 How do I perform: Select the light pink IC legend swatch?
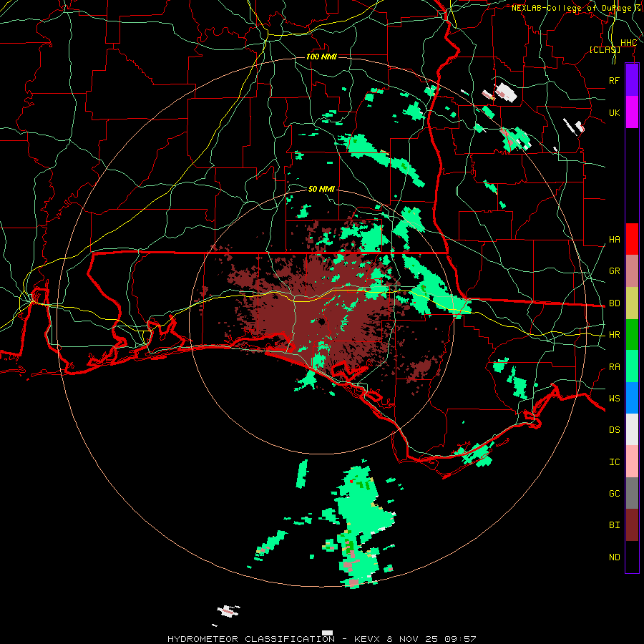click(x=632, y=462)
